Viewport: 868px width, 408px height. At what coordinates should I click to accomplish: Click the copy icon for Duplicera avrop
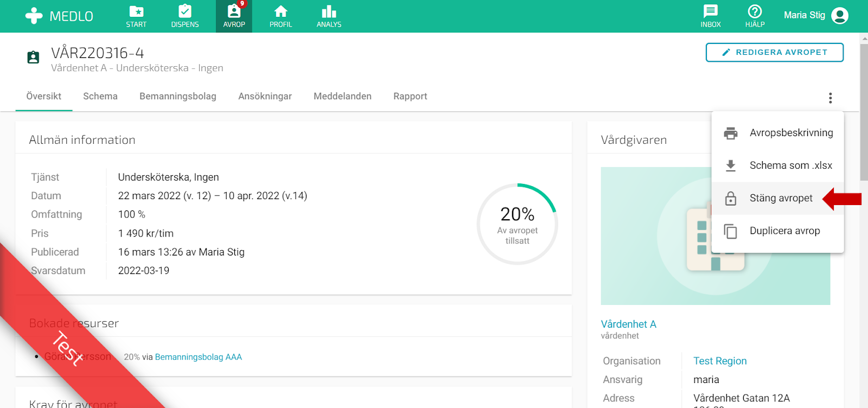tap(731, 231)
